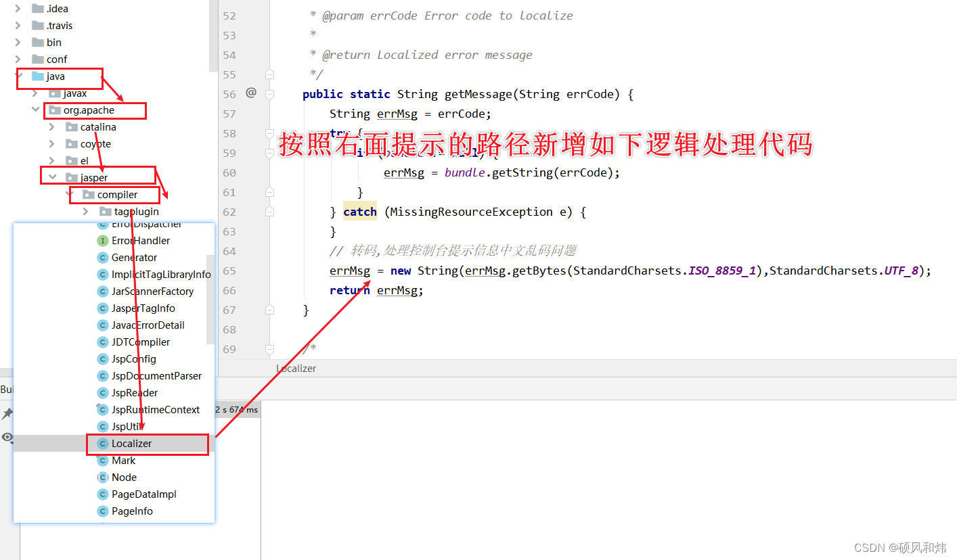Expand the catalina package node
957x560 pixels.
52,127
